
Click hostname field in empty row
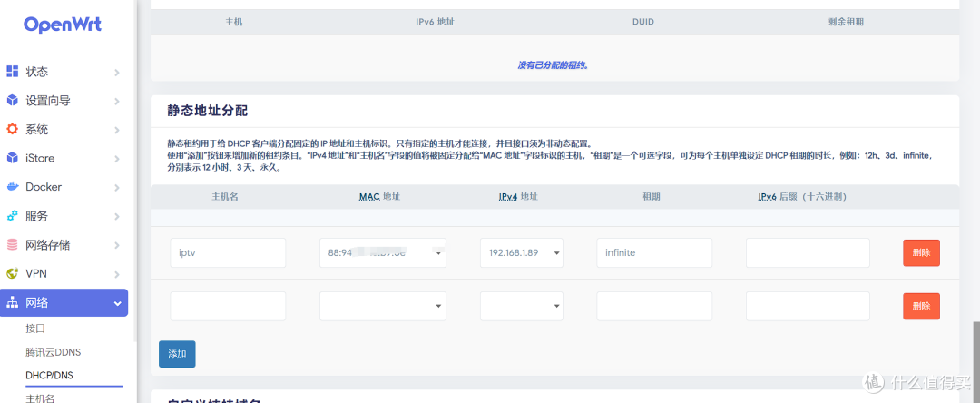pos(228,306)
